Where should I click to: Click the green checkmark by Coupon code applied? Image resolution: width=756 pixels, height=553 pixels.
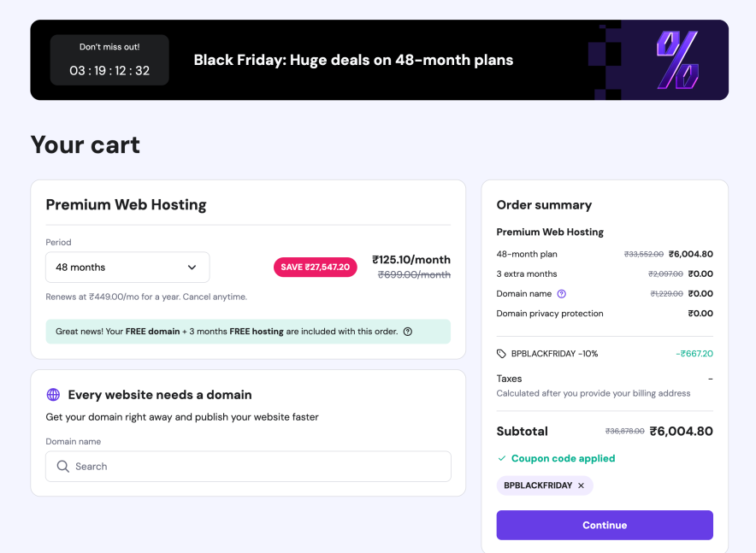[502, 459]
